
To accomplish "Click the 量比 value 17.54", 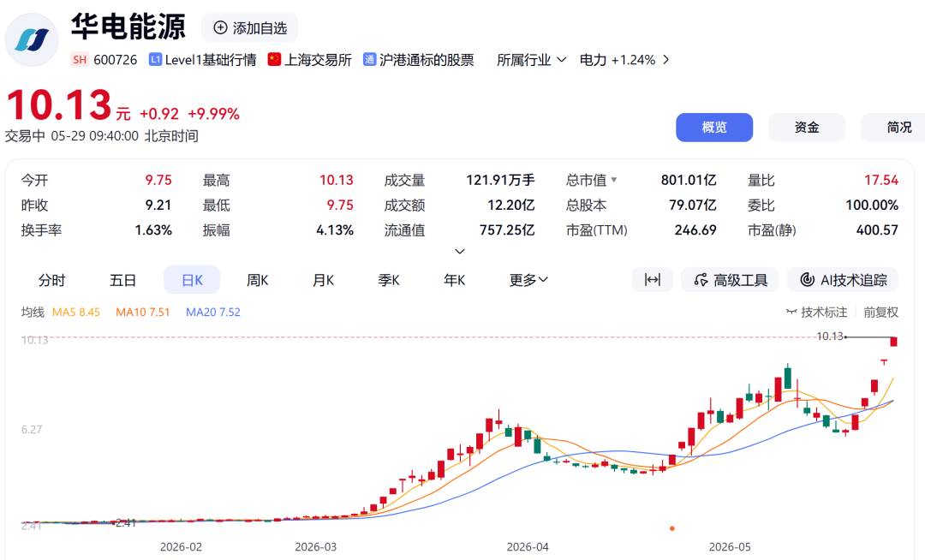I will (881, 180).
